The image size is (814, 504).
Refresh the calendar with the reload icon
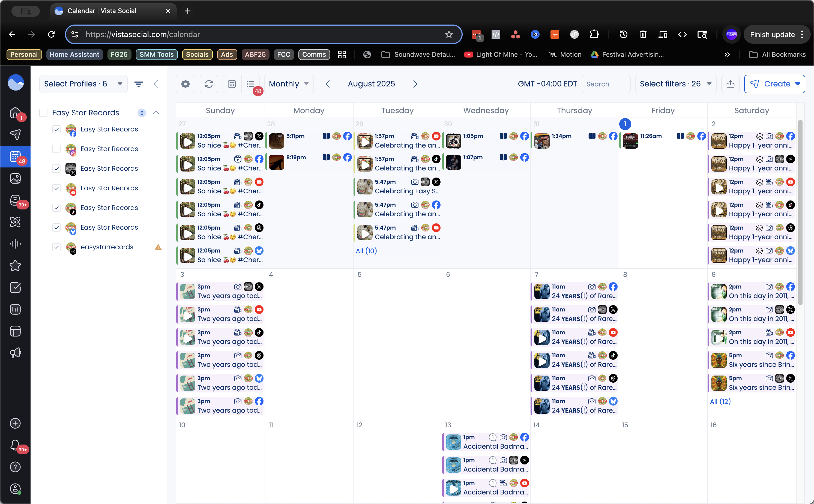209,84
